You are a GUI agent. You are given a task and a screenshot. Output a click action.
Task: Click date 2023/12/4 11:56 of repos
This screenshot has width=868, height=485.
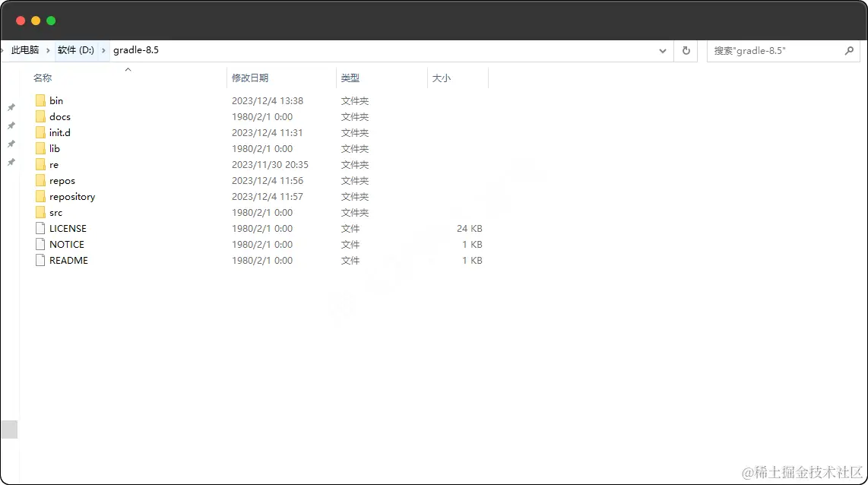click(x=268, y=181)
